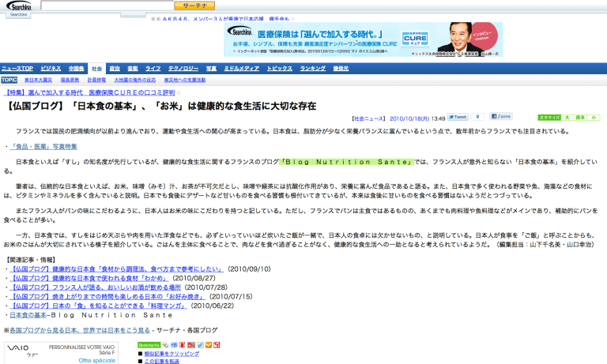Screen dimensions: 607x364
Task: Click the Facebook J'aime button
Action: tap(501, 116)
